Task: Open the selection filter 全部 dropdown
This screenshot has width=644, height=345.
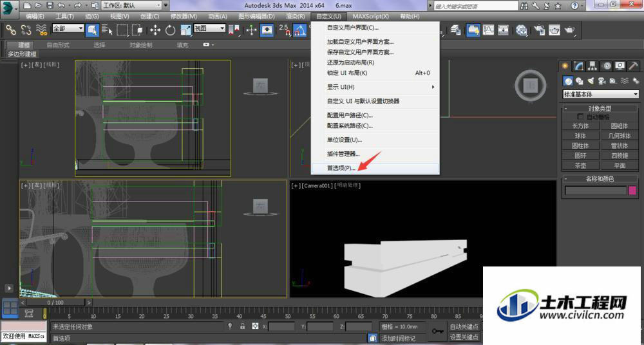Action: pyautogui.click(x=68, y=28)
